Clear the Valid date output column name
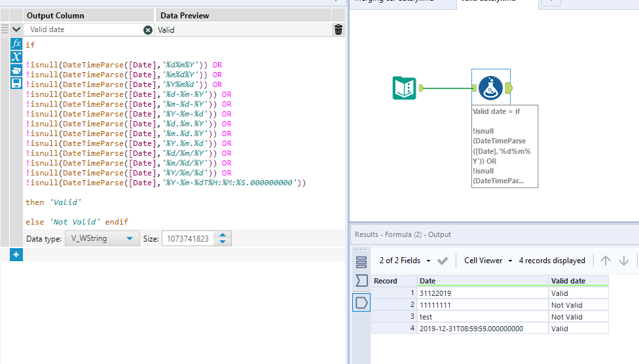This screenshot has width=639, height=364. (x=148, y=29)
